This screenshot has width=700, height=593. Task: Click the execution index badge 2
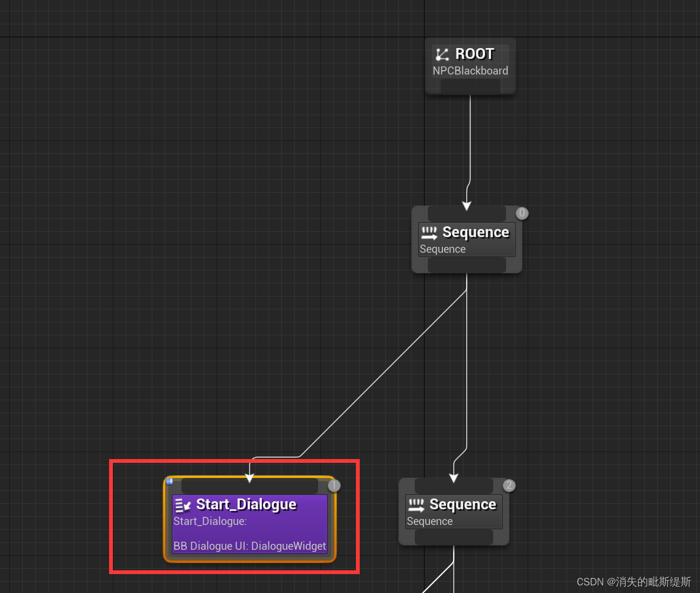click(x=509, y=486)
